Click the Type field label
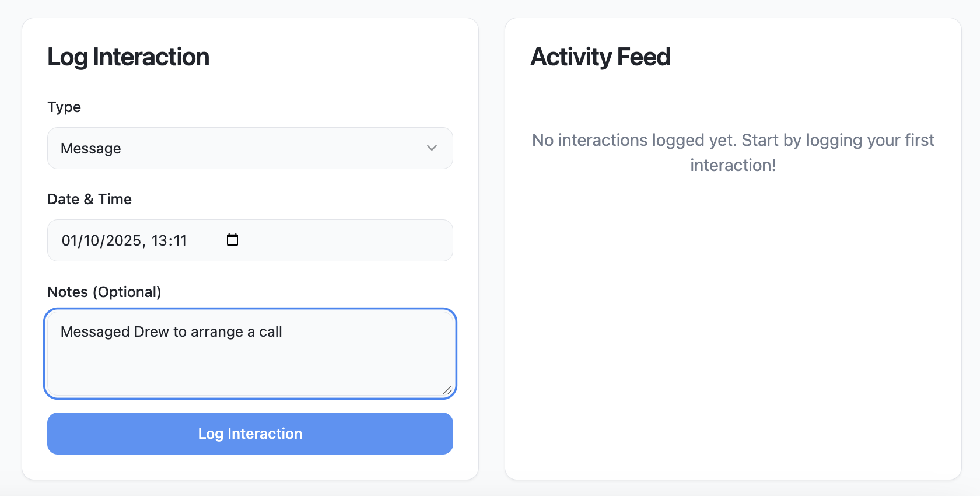 click(x=64, y=107)
